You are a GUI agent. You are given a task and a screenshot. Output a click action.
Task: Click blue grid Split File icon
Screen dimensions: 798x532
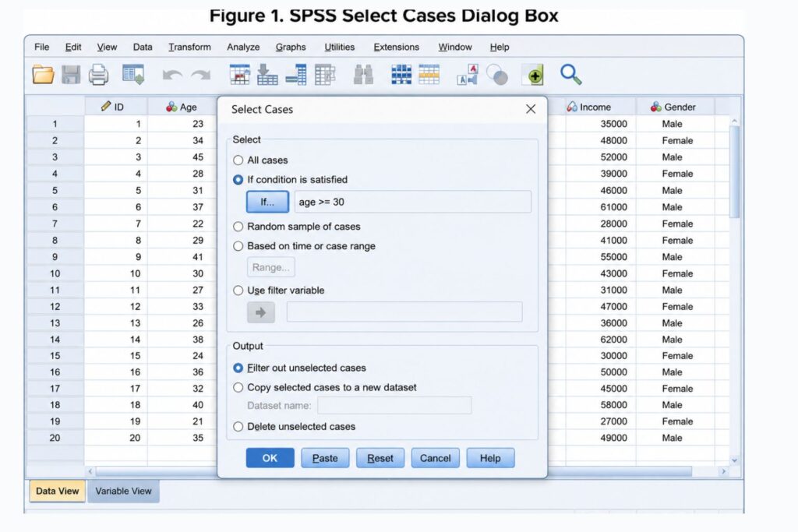click(401, 75)
